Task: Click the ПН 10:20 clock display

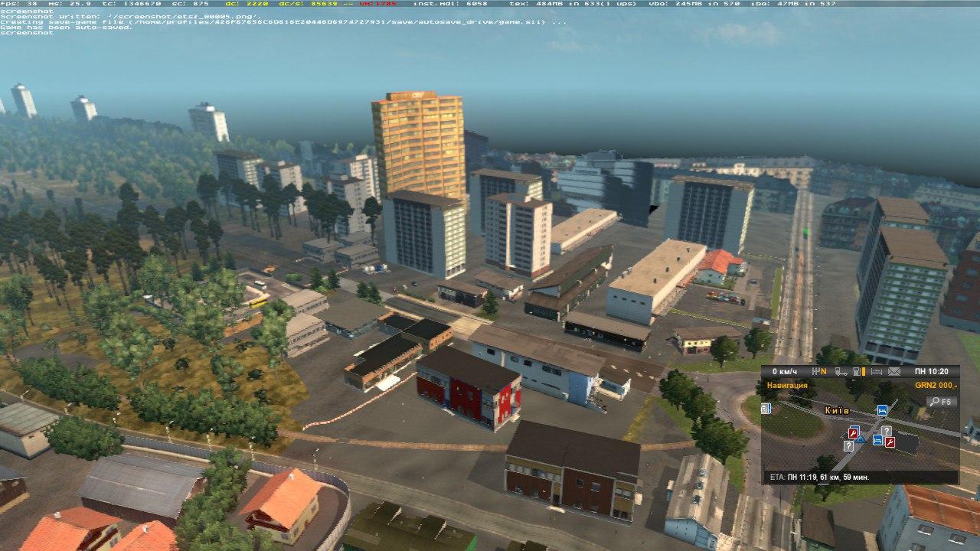Action: [x=932, y=372]
